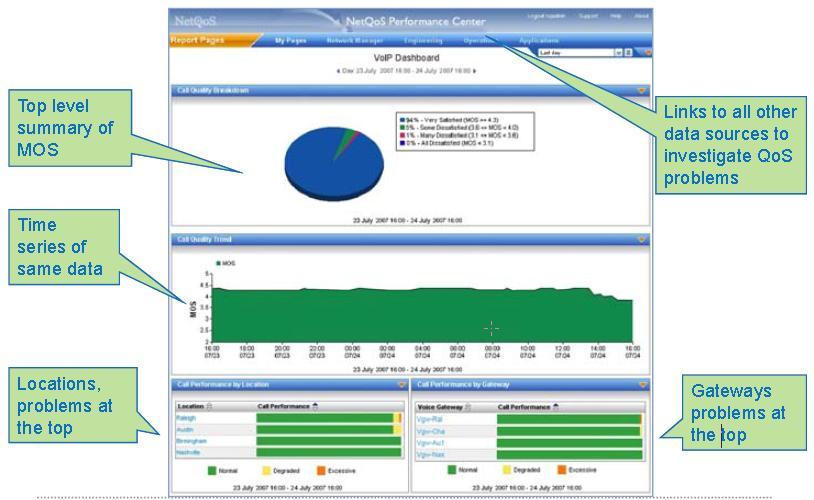Click the All Dissatisfied legend swatch

click(x=402, y=143)
